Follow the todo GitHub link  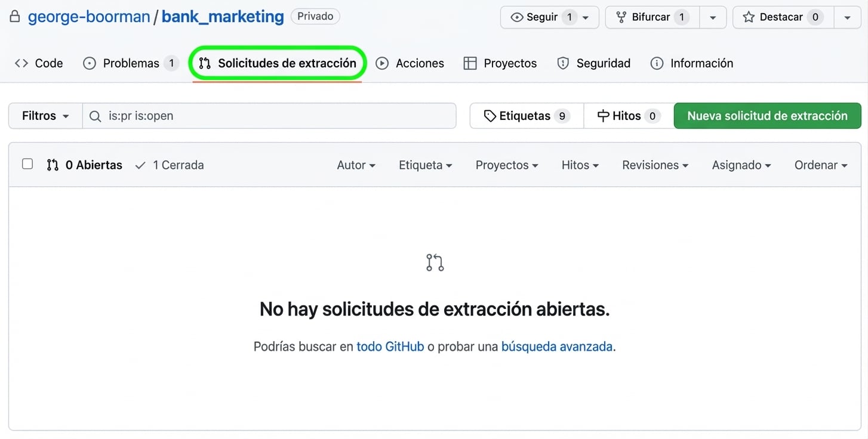390,347
